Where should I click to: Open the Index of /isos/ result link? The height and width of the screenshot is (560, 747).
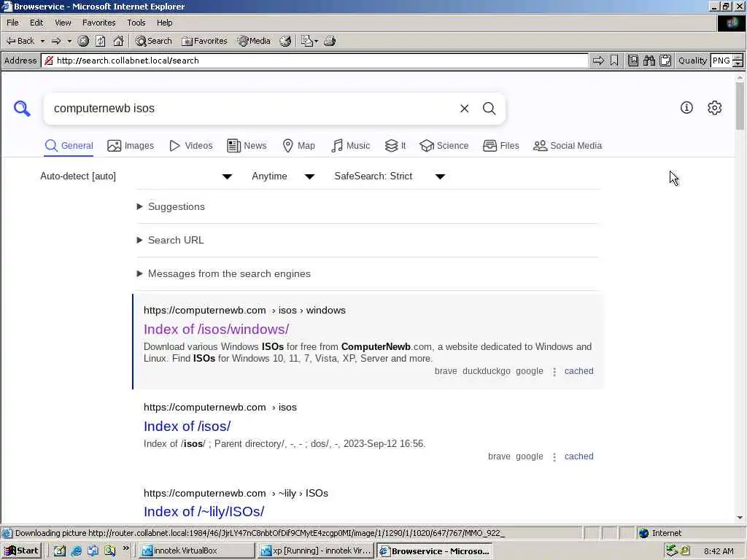click(x=187, y=426)
